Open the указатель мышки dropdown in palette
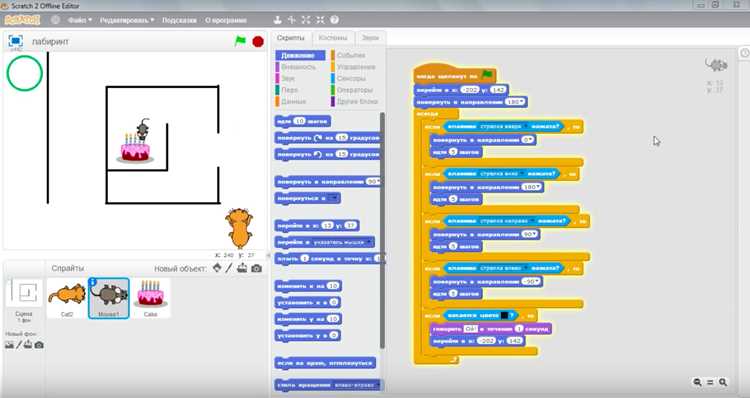750x398 pixels. 342,243
